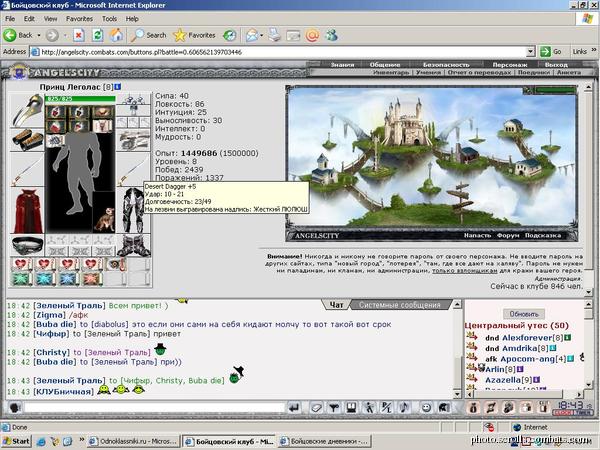Screen dimensions: 600x450
Task: Open the Windows Start button
Action: [16, 441]
